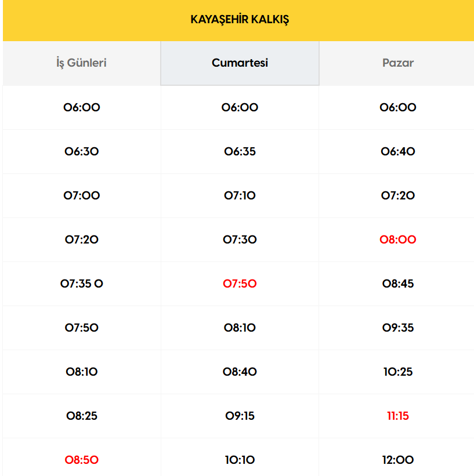Click the red 07:50 Saturday departure
This screenshot has width=474, height=476.
point(240,284)
